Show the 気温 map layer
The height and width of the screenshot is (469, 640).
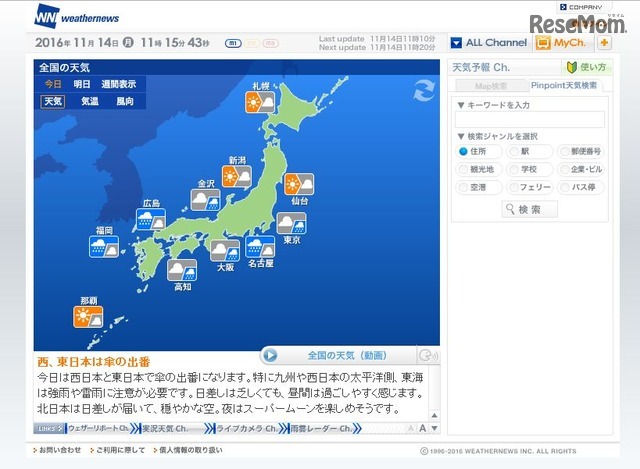tap(89, 101)
